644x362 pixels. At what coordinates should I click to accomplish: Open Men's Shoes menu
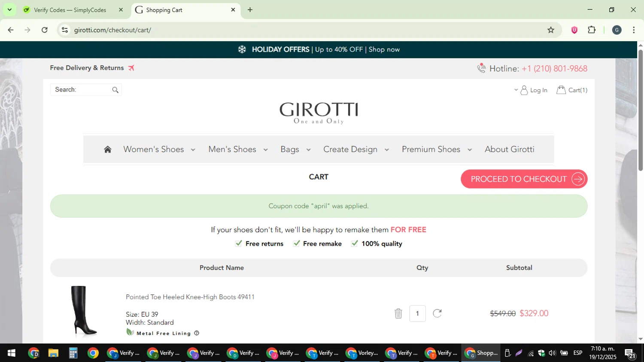232,149
